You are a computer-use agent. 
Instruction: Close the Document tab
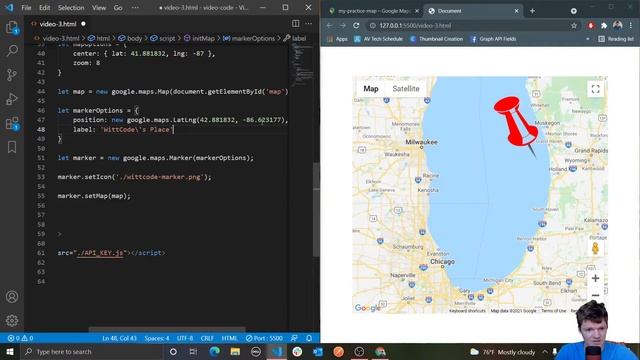pyautogui.click(x=516, y=11)
